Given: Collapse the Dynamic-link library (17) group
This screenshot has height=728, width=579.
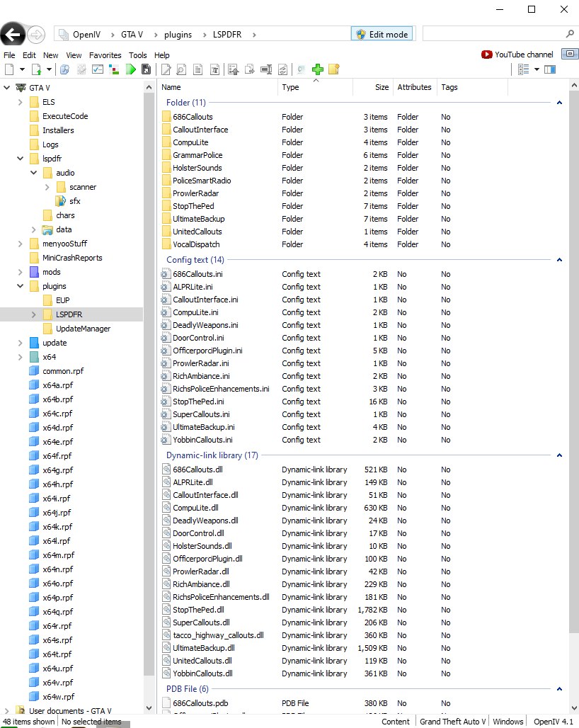Looking at the screenshot, I should point(559,455).
